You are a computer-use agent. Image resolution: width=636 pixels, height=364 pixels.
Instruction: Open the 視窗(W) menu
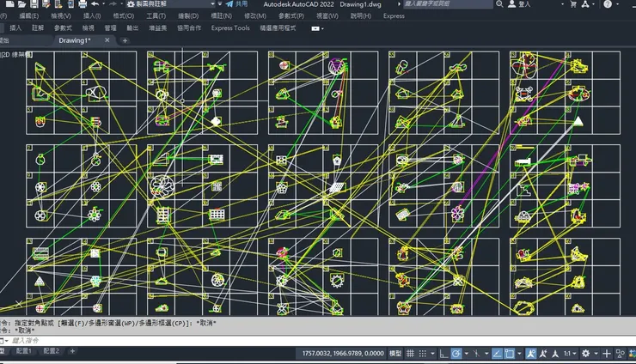click(327, 15)
